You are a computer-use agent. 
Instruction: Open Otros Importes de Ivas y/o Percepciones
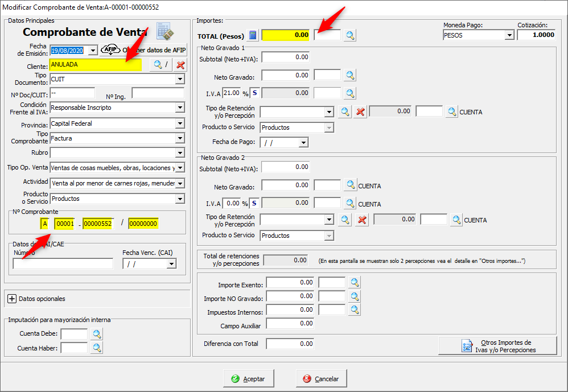497,346
